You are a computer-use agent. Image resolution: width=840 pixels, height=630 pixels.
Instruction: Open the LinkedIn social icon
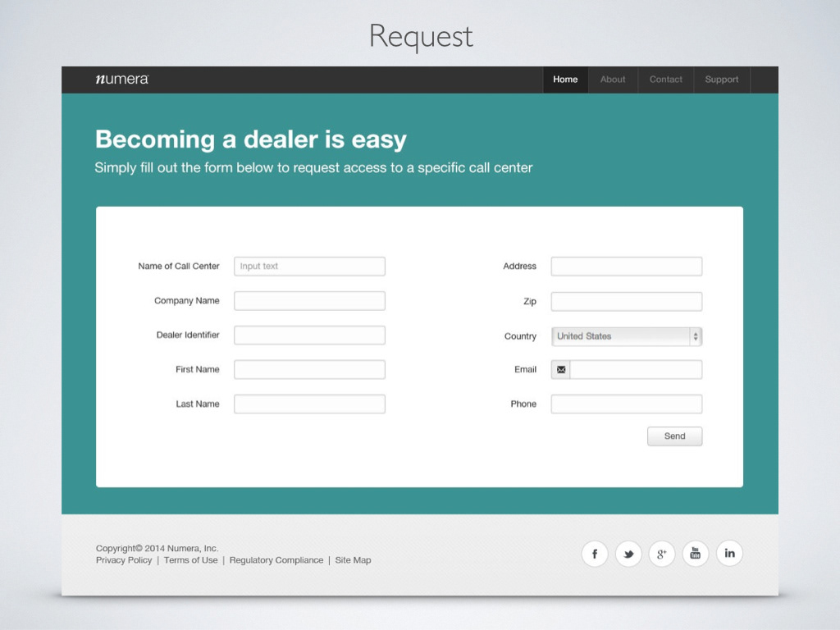pos(729,554)
